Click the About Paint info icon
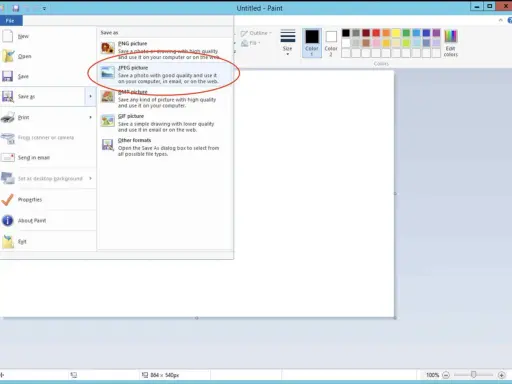The height and width of the screenshot is (384, 512). click(7, 220)
